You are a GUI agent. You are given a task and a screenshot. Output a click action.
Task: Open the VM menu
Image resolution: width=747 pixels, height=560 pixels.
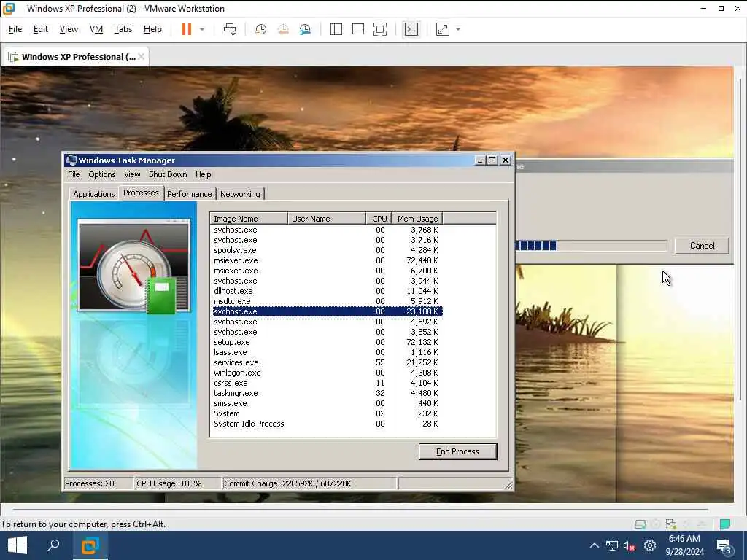pyautogui.click(x=96, y=29)
